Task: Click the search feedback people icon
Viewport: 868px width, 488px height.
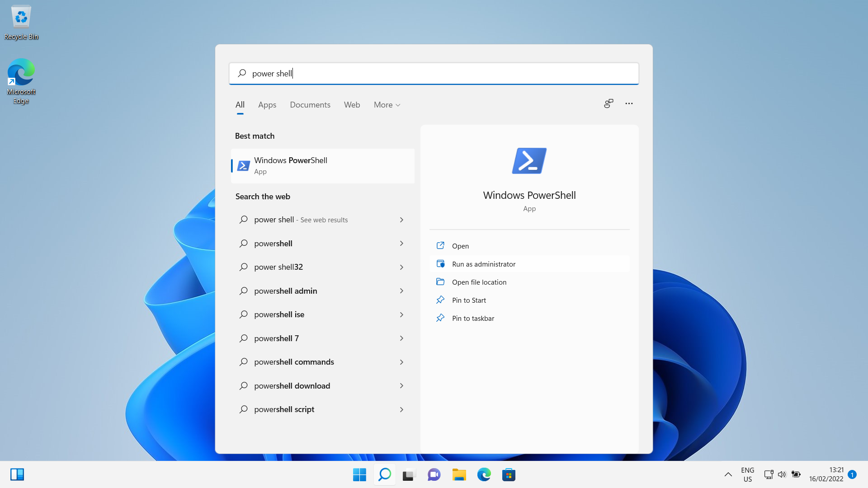Action: click(609, 103)
